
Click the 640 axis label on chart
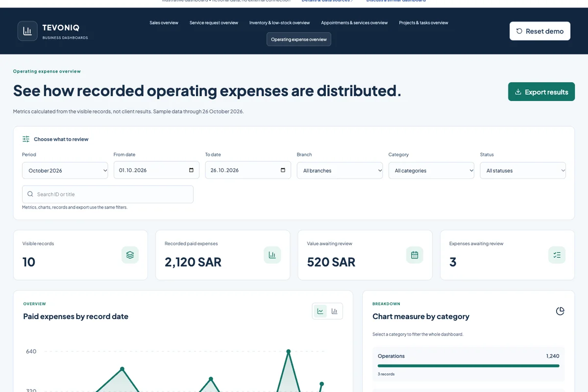pyautogui.click(x=31, y=351)
